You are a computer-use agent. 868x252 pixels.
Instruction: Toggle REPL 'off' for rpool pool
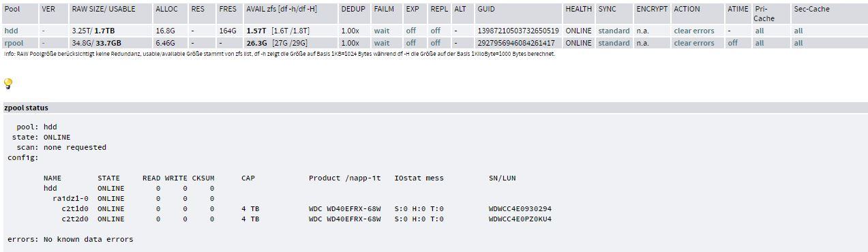[x=435, y=43]
